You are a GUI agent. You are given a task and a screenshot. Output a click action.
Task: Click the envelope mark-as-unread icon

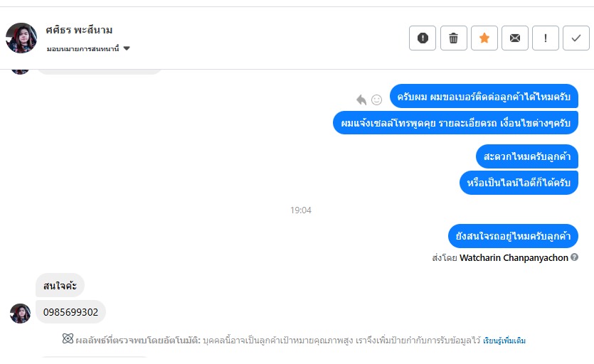pos(515,38)
